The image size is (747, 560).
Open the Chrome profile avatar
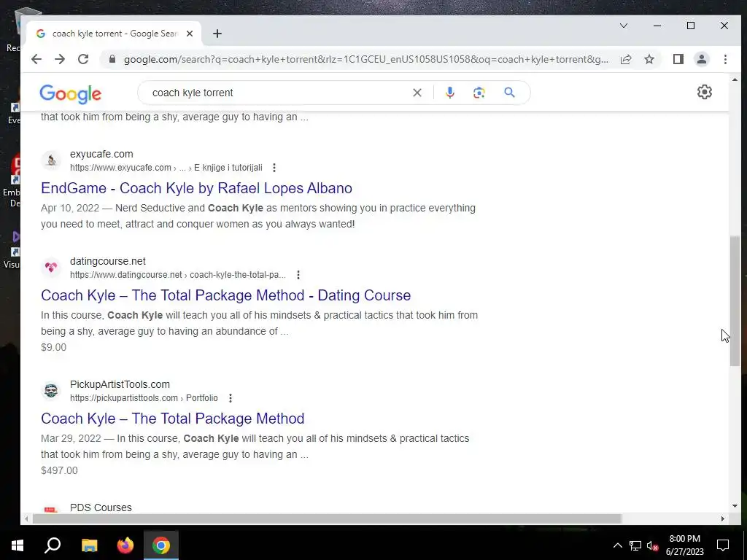(x=701, y=59)
